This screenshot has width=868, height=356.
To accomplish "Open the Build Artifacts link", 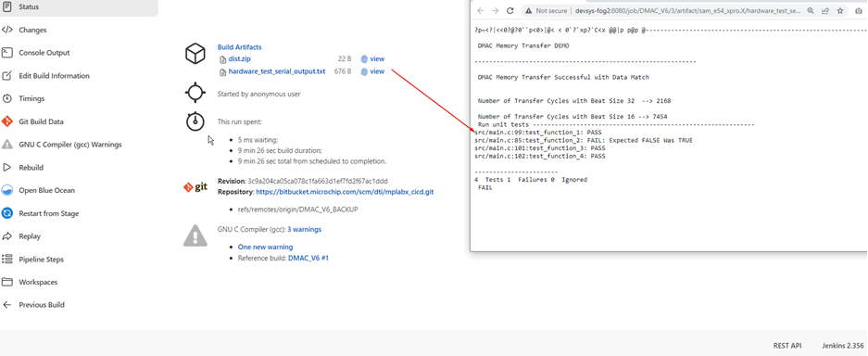I will coord(240,47).
